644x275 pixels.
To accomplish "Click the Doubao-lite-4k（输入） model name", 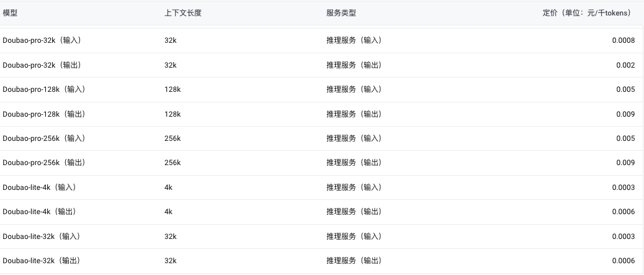I will (x=41, y=187).
